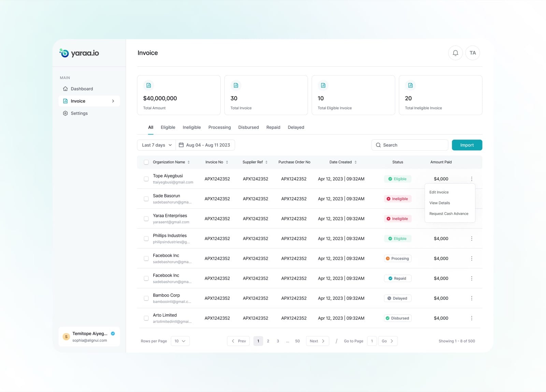Expand the Invoice sidebar chevron
The width and height of the screenshot is (546, 392).
click(x=113, y=101)
